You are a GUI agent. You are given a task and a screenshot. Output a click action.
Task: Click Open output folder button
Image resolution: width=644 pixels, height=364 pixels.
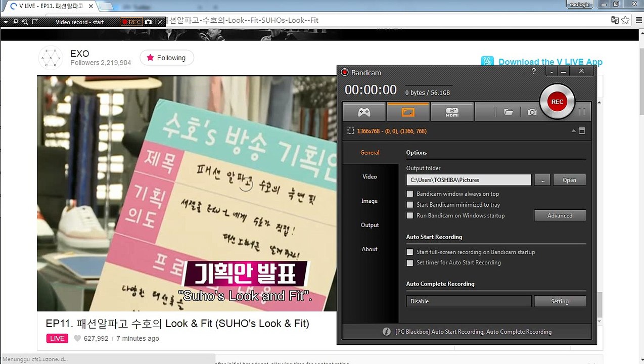tap(569, 180)
